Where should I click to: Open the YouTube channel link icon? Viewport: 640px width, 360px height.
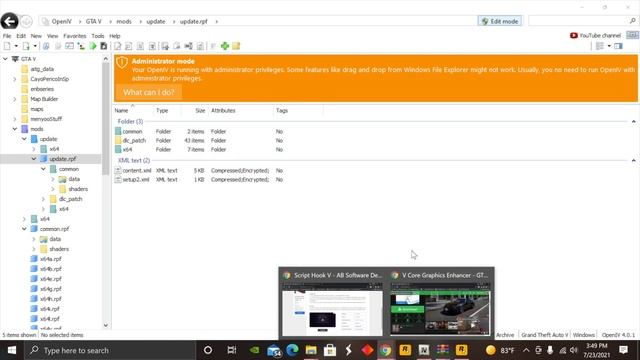(573, 36)
